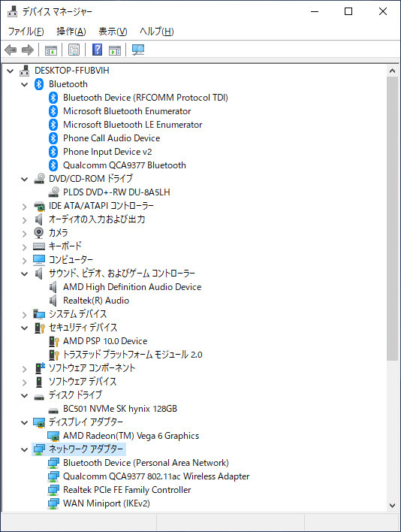
Task: Collapse the DVD/CD-ROM ドライブ category
Action: (x=25, y=179)
